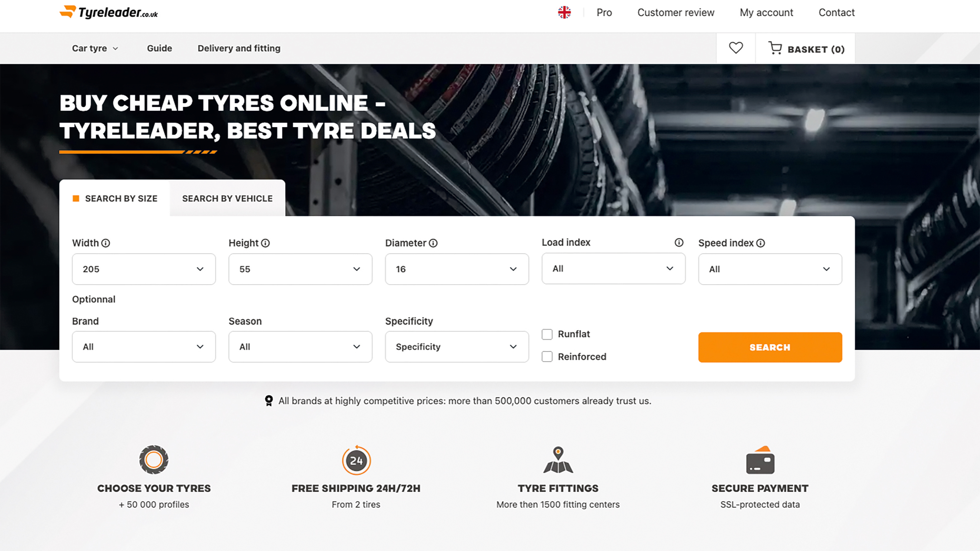Image resolution: width=980 pixels, height=551 pixels.
Task: Click the Width info icon
Action: pyautogui.click(x=106, y=243)
